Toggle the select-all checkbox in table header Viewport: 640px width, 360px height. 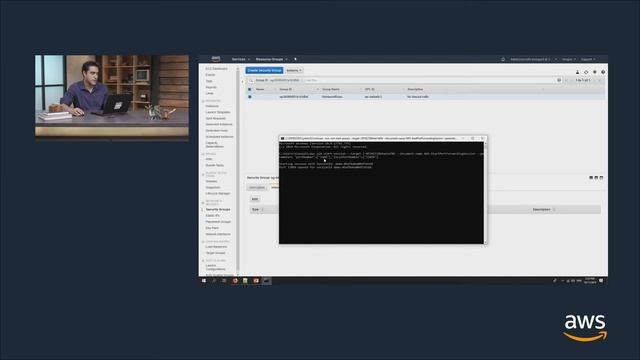[250, 89]
